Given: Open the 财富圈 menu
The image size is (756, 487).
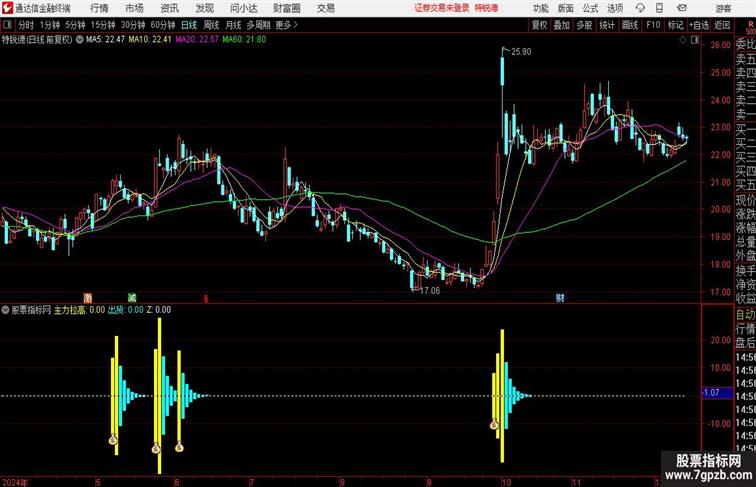Looking at the screenshot, I should point(286,8).
